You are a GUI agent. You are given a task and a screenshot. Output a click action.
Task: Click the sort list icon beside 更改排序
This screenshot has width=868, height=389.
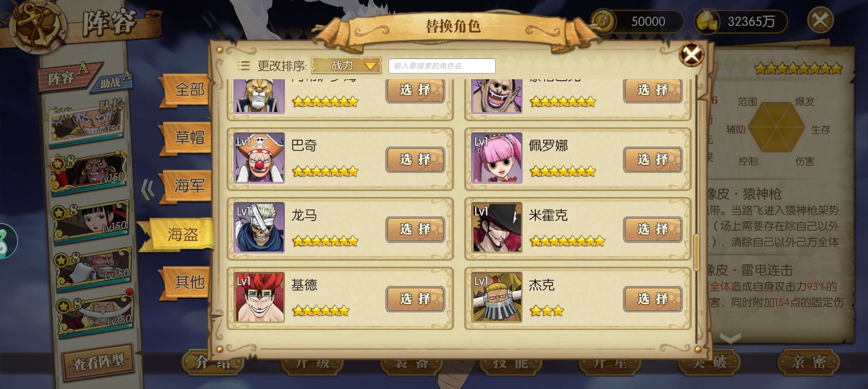[x=244, y=66]
